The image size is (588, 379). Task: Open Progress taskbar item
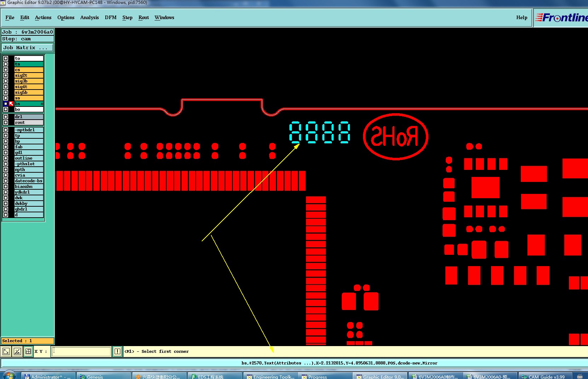point(325,377)
